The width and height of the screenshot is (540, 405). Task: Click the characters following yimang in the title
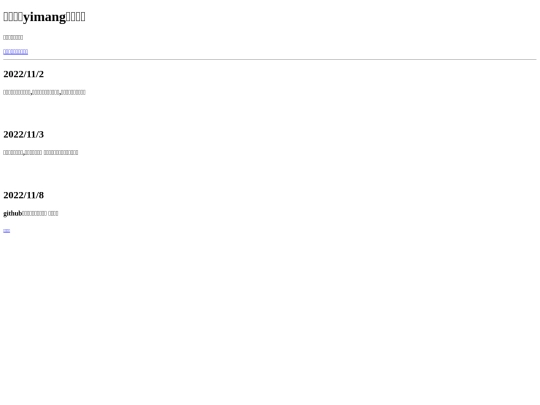tap(75, 17)
